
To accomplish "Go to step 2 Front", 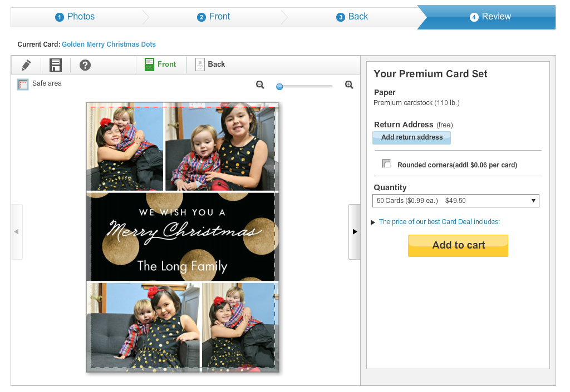I will pos(213,17).
